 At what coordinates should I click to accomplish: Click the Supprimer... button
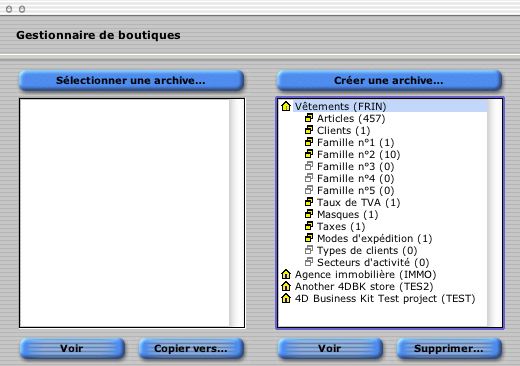(449, 349)
